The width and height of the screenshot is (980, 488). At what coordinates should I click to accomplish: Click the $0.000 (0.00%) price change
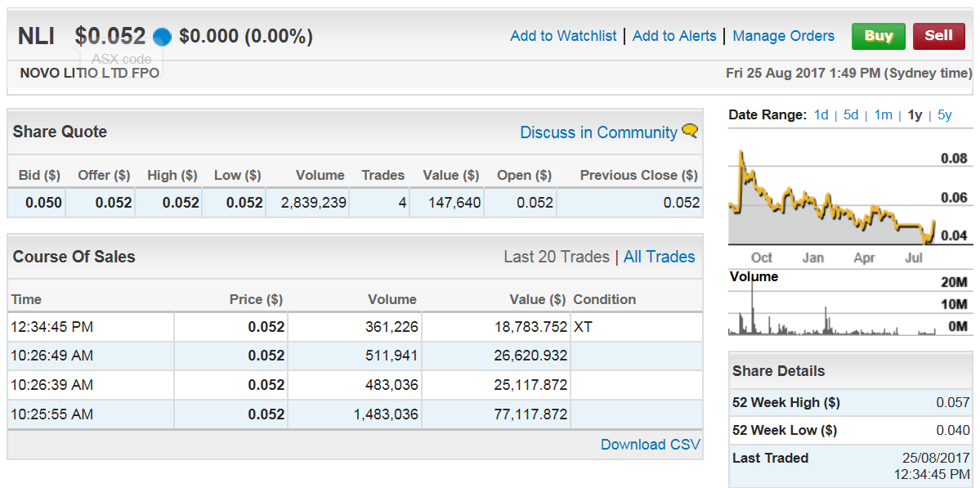(x=246, y=36)
